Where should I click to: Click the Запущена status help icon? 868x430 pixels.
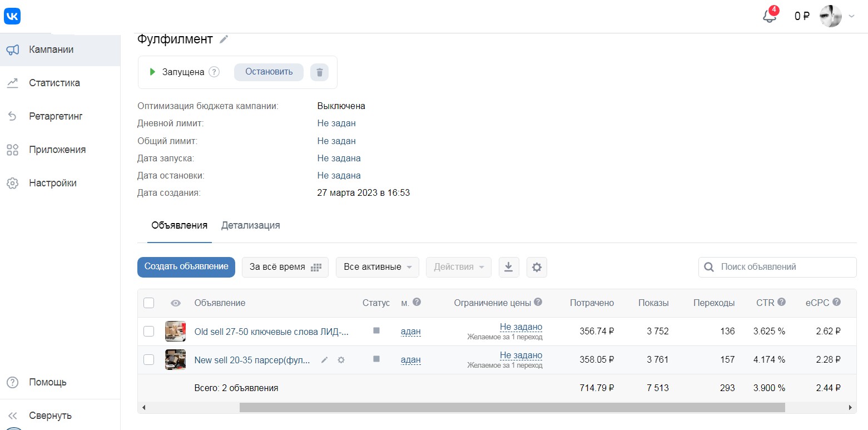click(214, 72)
